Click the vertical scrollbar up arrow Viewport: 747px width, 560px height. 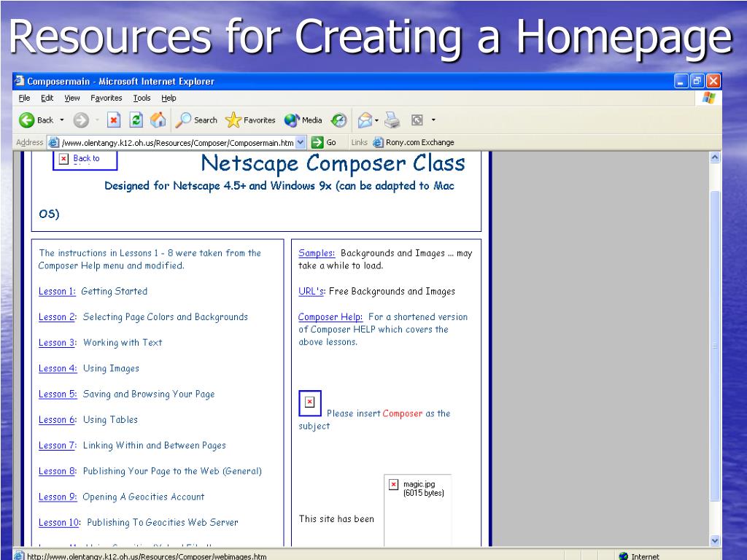715,157
